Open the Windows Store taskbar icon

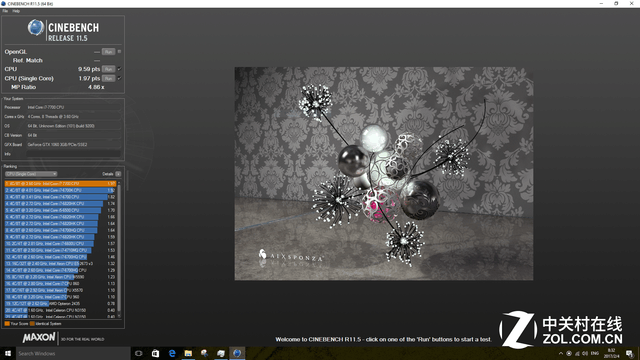pos(156,353)
